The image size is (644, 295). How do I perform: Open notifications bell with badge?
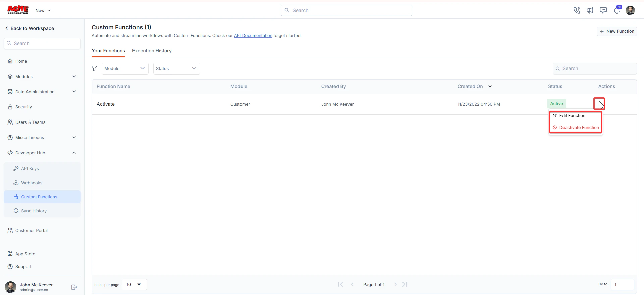[x=617, y=10]
